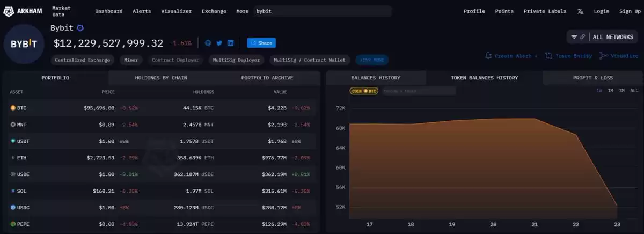This screenshot has width=644, height=234.
Task: Click the MNT token icon in portfolio
Action: [13, 125]
